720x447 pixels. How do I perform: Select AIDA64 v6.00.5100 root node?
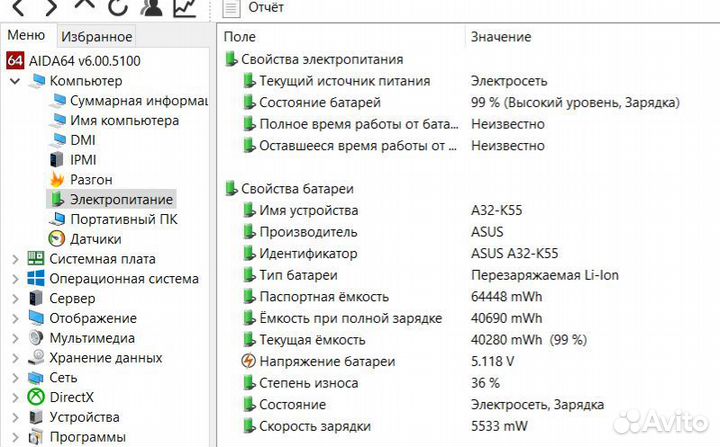point(84,61)
